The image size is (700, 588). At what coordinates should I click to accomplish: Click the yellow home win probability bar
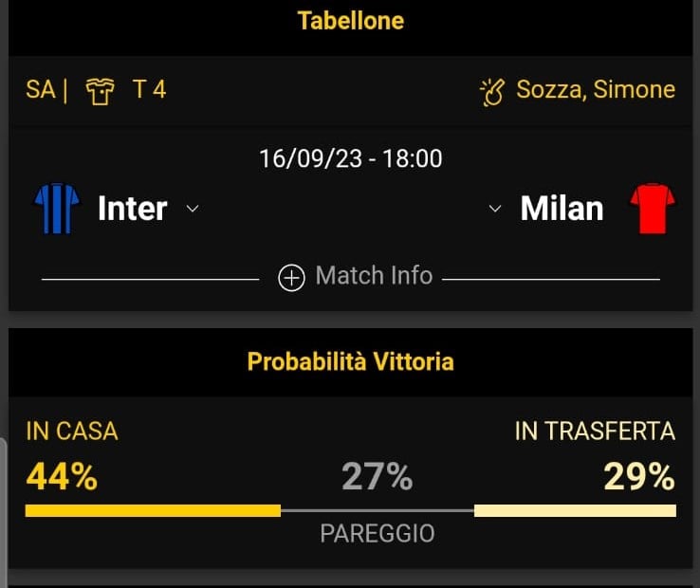[153, 511]
